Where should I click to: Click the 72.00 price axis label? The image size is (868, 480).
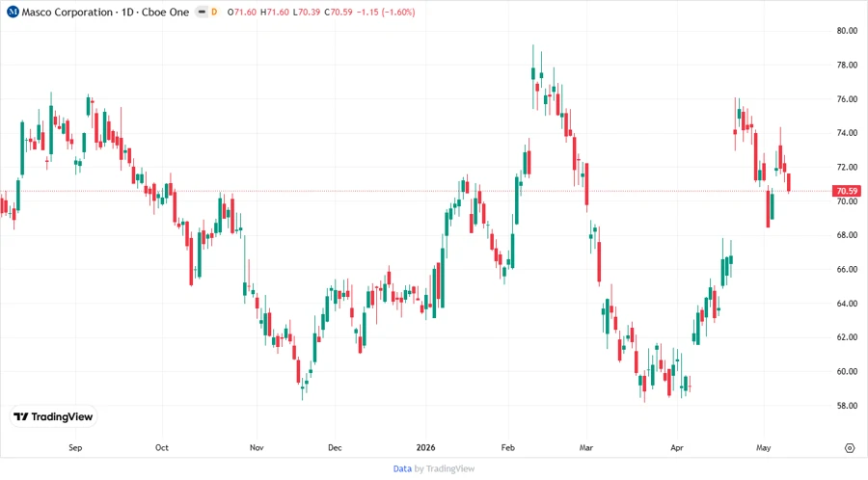(x=847, y=167)
